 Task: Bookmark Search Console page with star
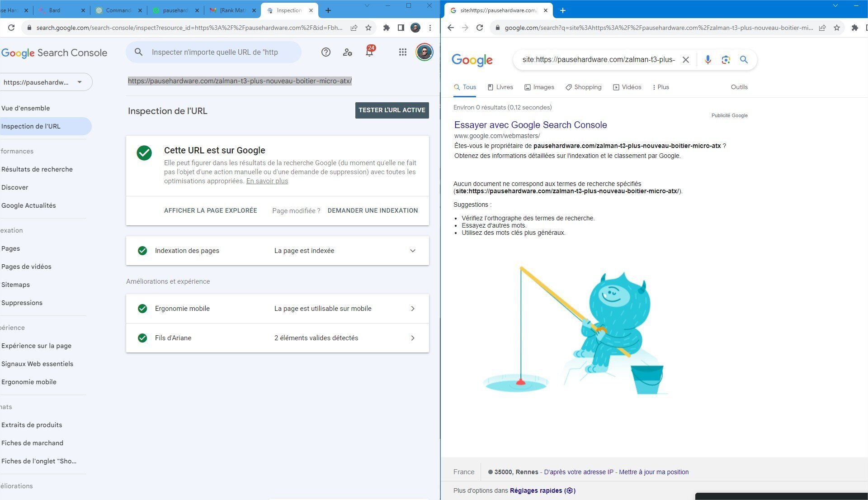click(368, 28)
